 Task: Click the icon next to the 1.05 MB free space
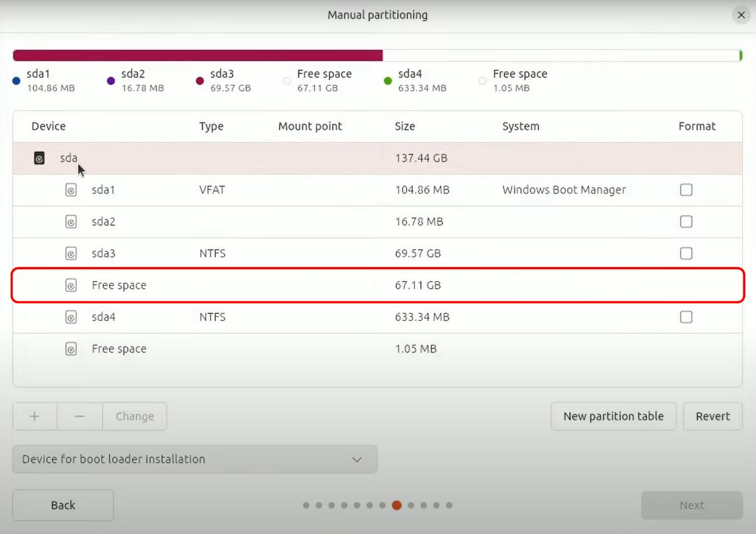[x=71, y=349]
